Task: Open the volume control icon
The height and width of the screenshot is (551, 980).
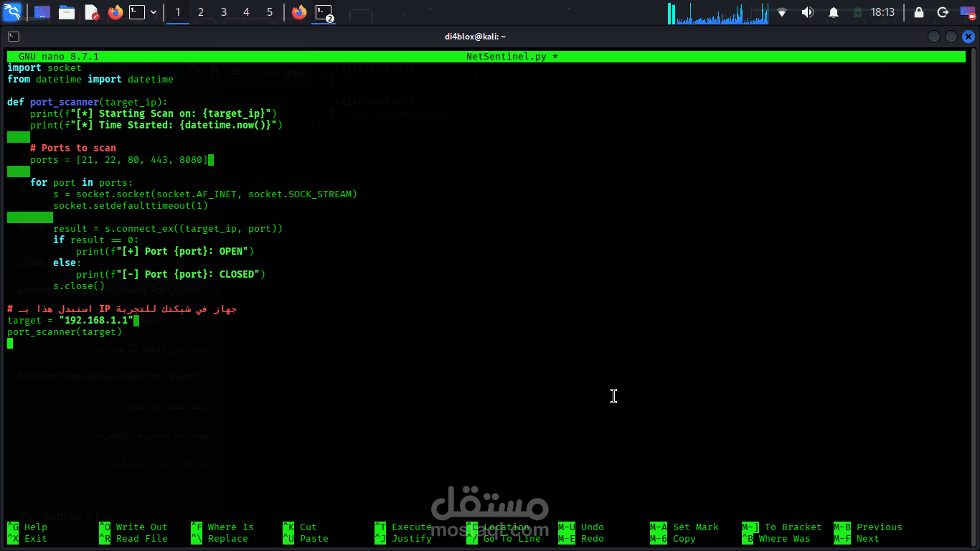Action: (808, 12)
